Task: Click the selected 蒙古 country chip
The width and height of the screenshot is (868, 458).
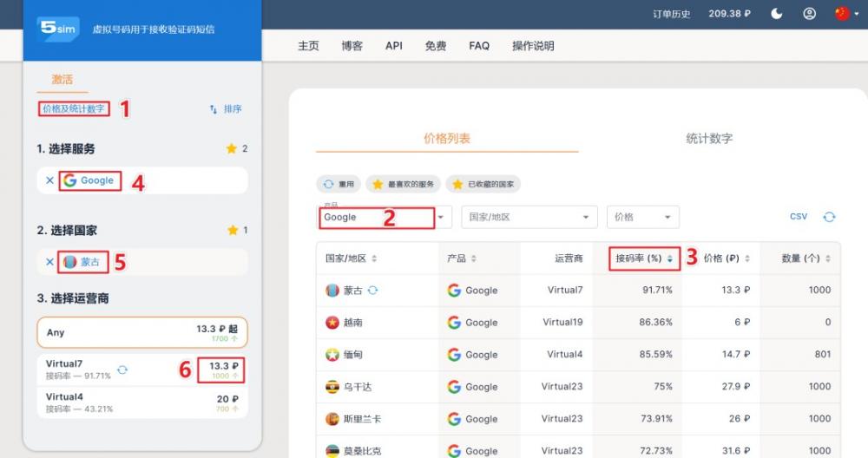Action: (82, 262)
